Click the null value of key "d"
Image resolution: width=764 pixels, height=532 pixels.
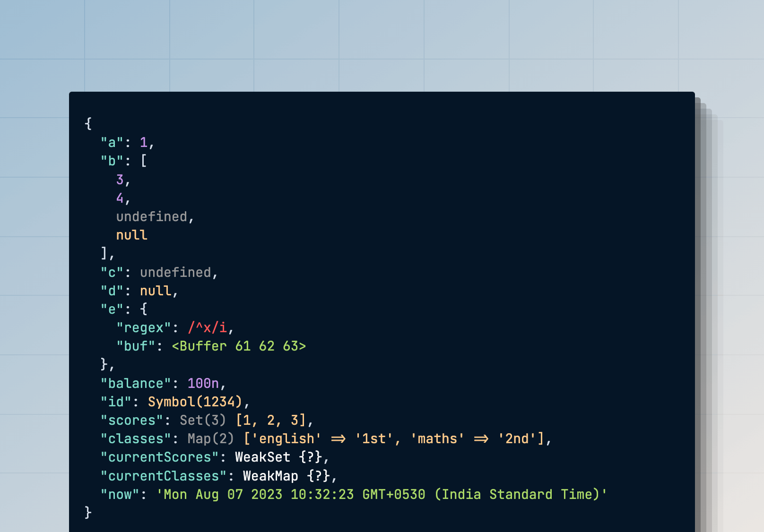(156, 291)
